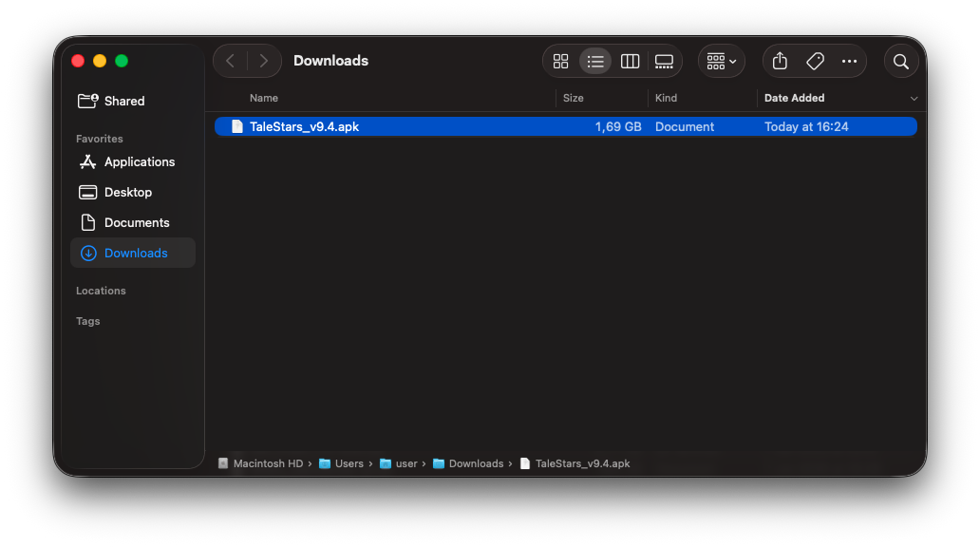Click the Downloads arrow sidebar icon

88,254
